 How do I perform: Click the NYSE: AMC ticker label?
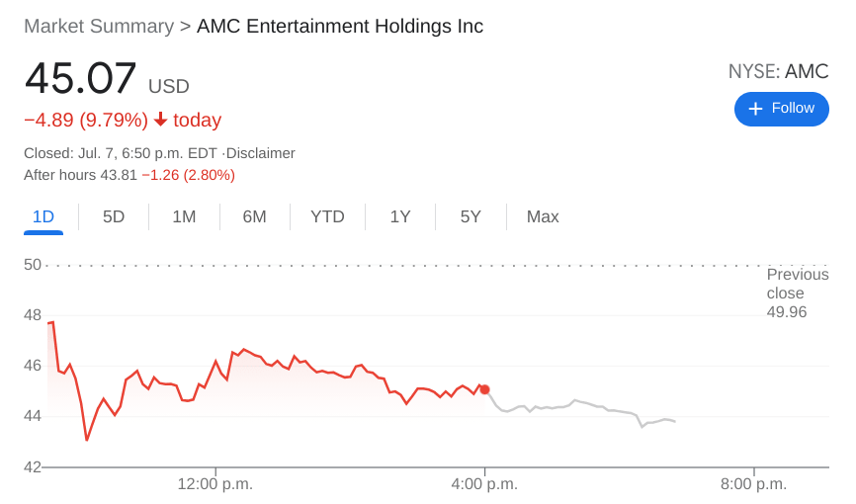[x=778, y=71]
